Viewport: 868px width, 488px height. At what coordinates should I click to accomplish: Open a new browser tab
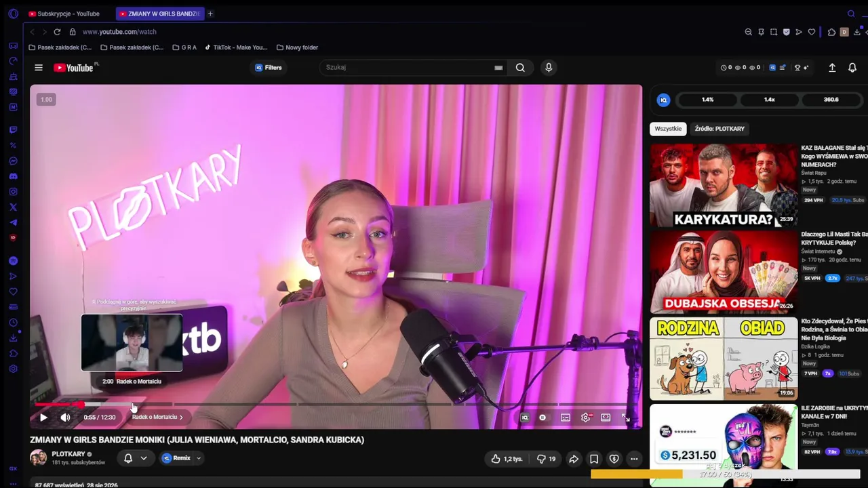tap(210, 14)
